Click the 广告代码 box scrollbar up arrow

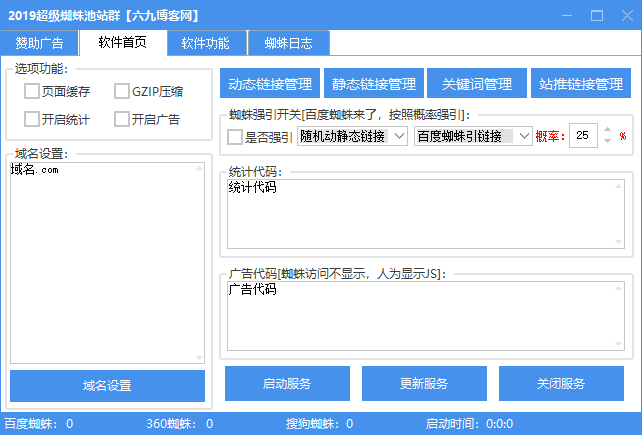click(x=619, y=288)
